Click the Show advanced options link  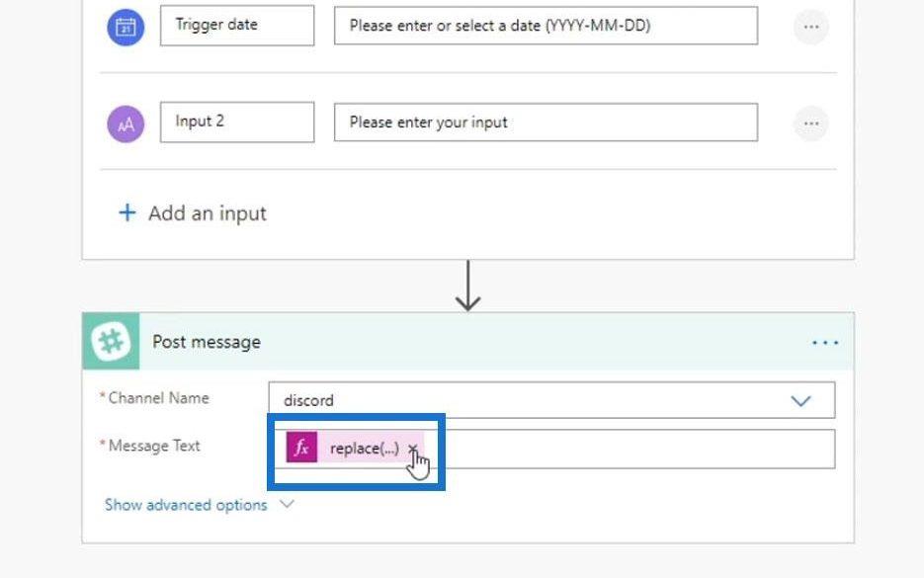pyautogui.click(x=186, y=505)
